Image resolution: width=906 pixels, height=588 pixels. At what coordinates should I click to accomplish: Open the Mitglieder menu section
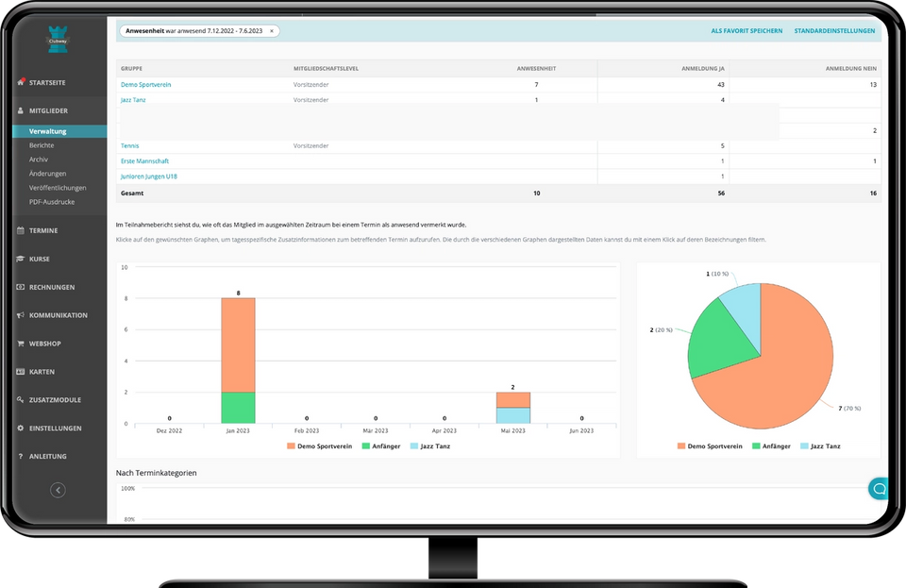pos(48,111)
